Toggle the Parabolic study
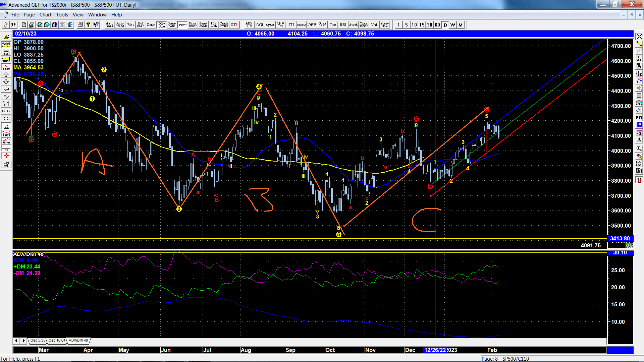Screen dimensions: 644x362 coord(172,25)
